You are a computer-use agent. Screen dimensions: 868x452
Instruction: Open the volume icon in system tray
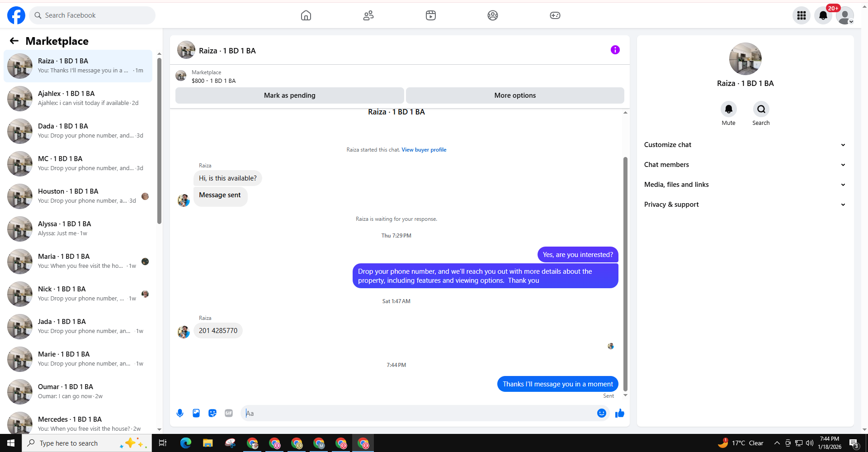(810, 443)
